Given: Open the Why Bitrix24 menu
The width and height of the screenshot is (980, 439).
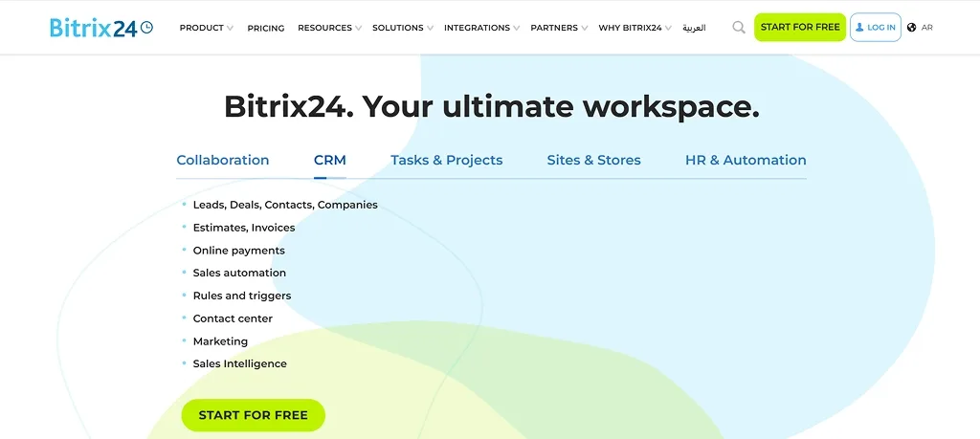Looking at the screenshot, I should [x=630, y=28].
